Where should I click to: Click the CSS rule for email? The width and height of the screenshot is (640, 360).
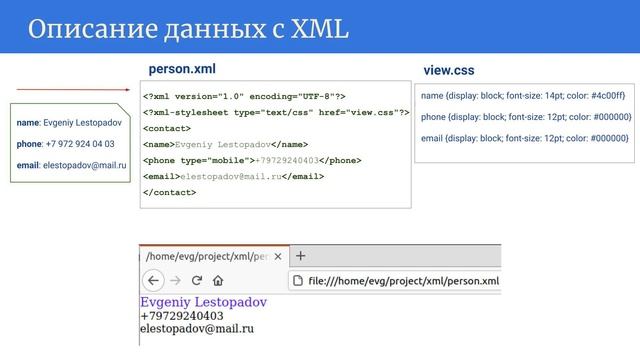click(524, 138)
